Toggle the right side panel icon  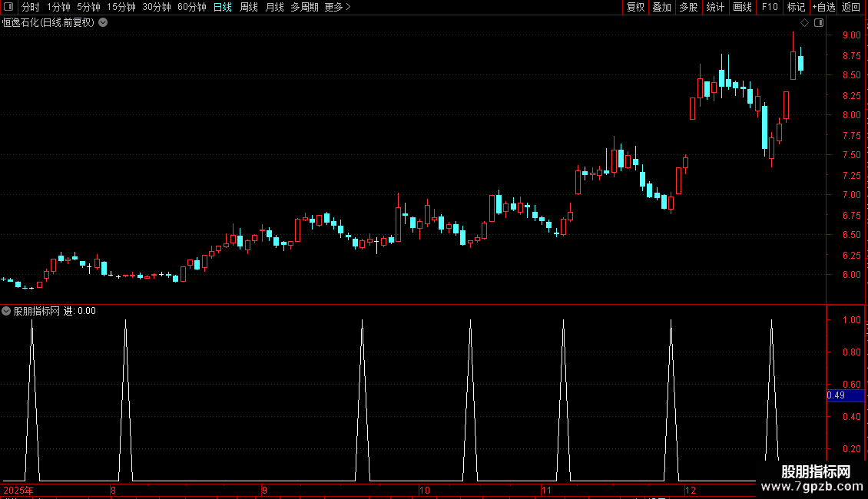(819, 23)
